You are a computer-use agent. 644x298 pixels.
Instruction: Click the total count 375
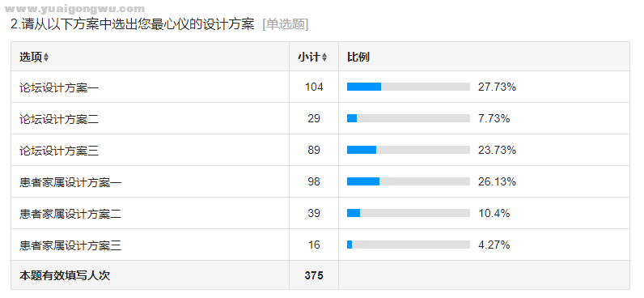[314, 275]
